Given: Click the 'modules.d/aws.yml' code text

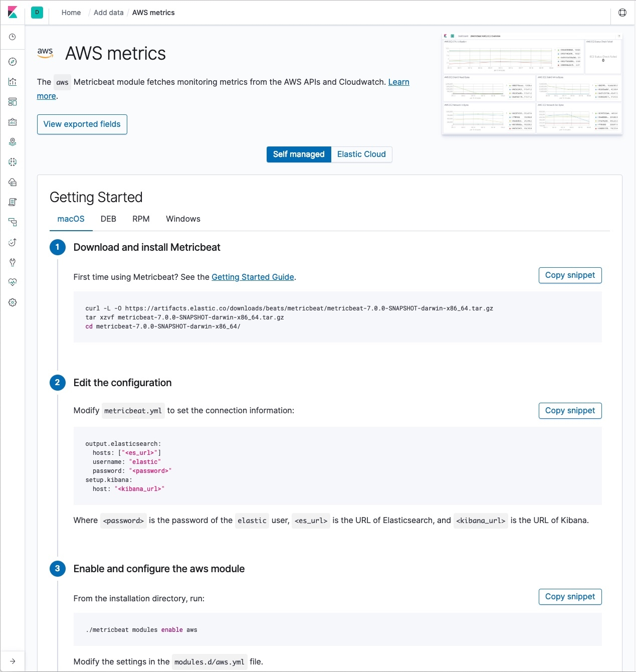Looking at the screenshot, I should click(x=209, y=662).
